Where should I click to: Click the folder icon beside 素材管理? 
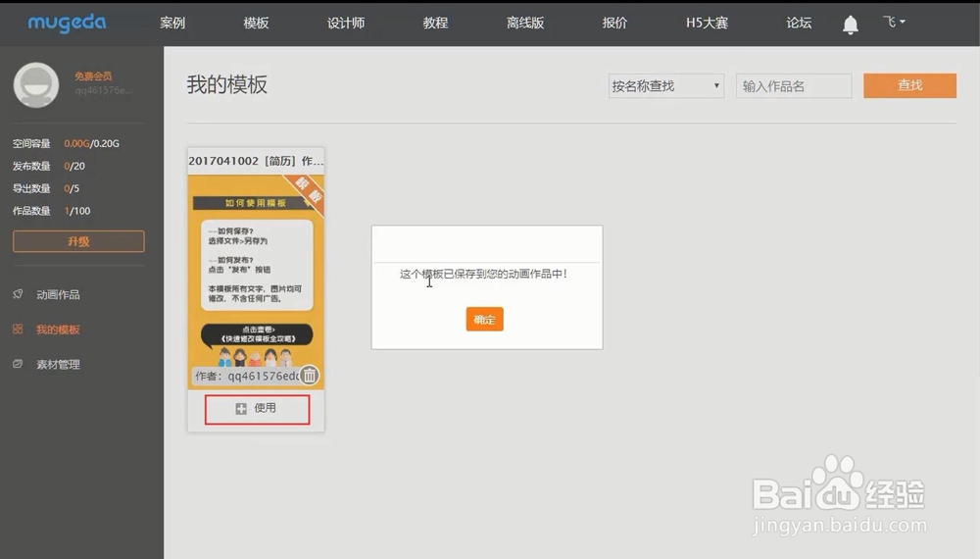(x=18, y=364)
